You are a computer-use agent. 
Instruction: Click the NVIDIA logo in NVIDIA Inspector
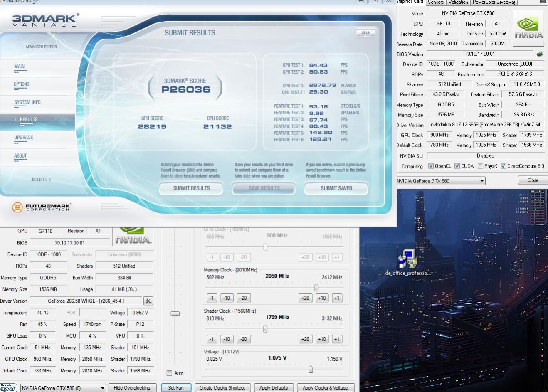(x=133, y=236)
